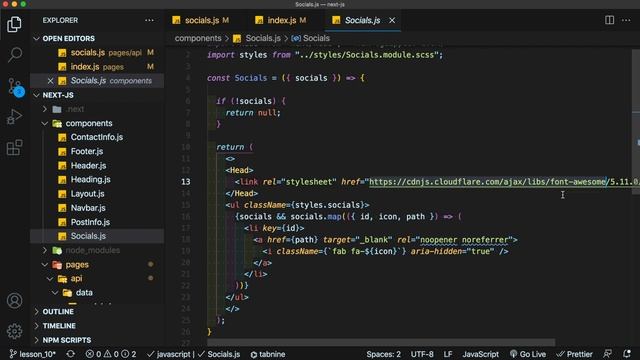Split the editor to the right

pyautogui.click(x=609, y=20)
